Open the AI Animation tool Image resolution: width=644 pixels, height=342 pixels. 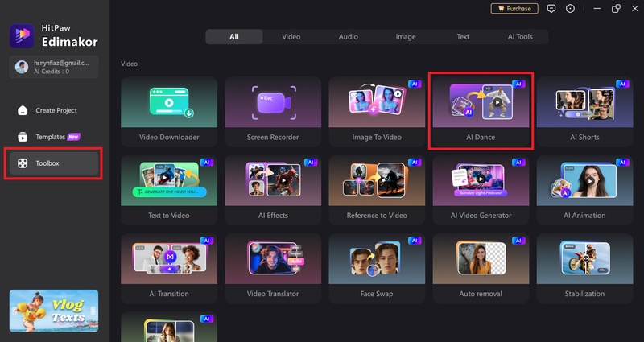pos(584,190)
